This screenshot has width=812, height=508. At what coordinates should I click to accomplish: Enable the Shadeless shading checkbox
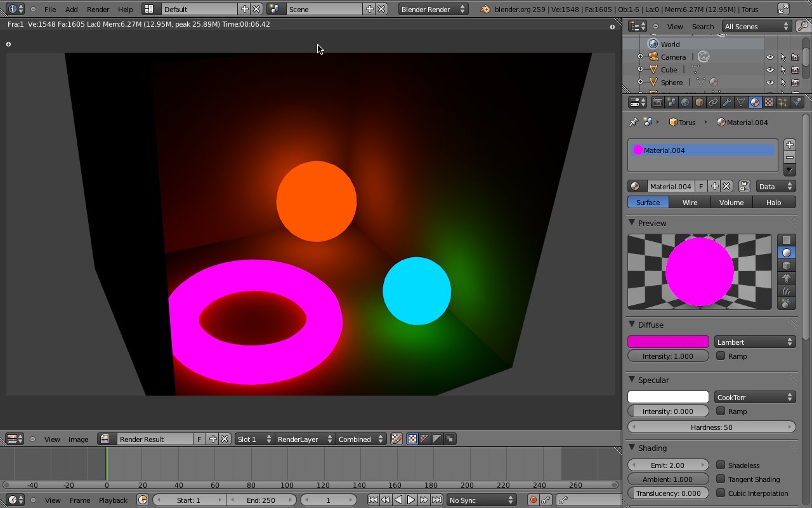point(721,465)
